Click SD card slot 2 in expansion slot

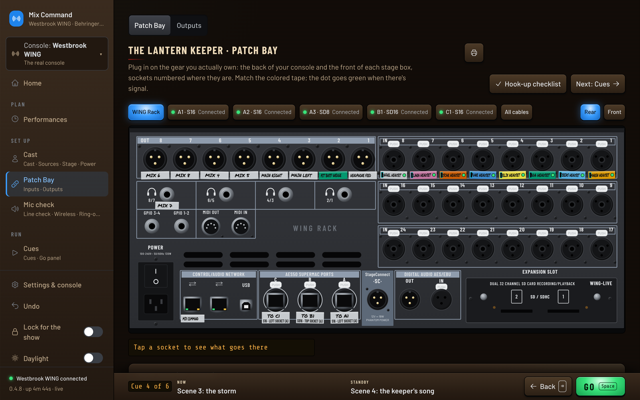point(516,297)
